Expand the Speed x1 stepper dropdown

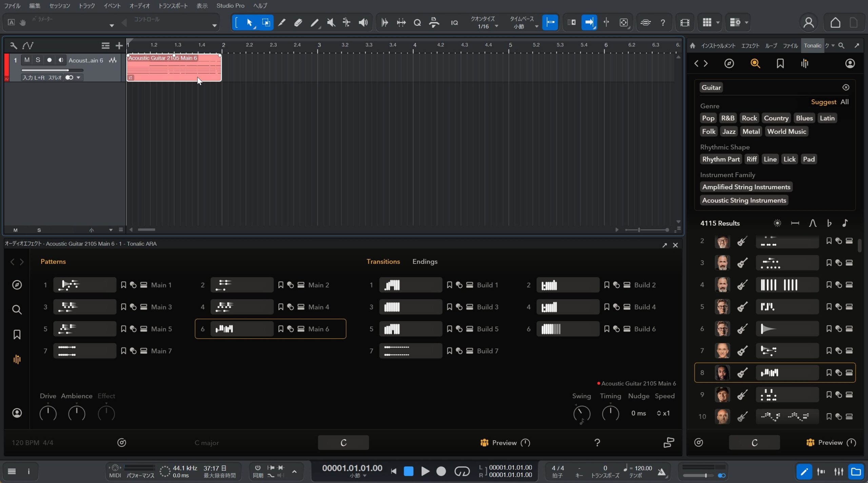[663, 413]
